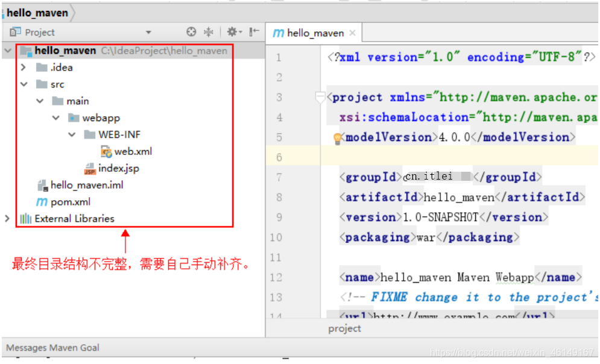Toggle the code fold marker on line 3
Image resolution: width=600 pixels, height=364 pixels.
(320, 97)
